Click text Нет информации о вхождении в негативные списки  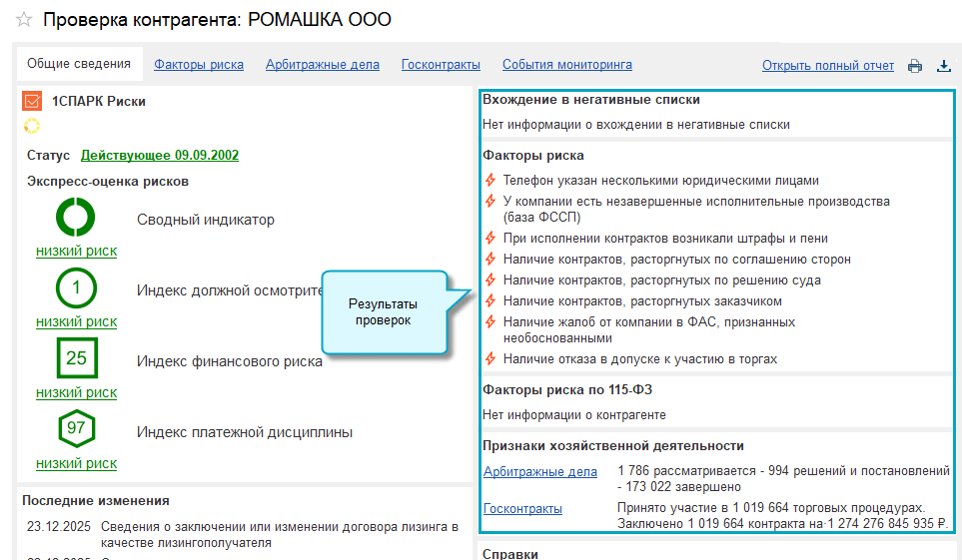[x=636, y=125]
